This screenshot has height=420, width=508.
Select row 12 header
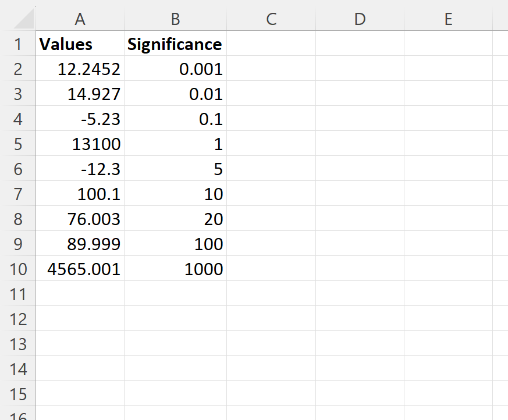point(18,318)
